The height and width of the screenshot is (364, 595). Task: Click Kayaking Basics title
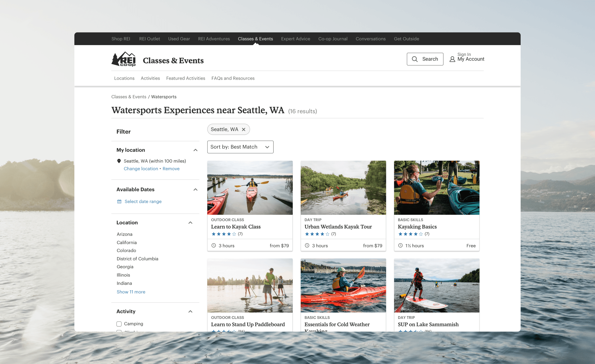417,227
